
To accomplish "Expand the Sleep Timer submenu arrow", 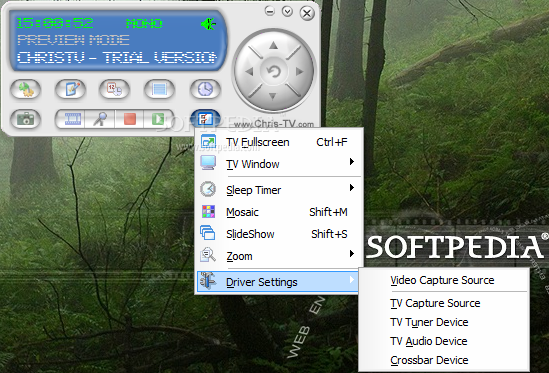I will point(352,188).
